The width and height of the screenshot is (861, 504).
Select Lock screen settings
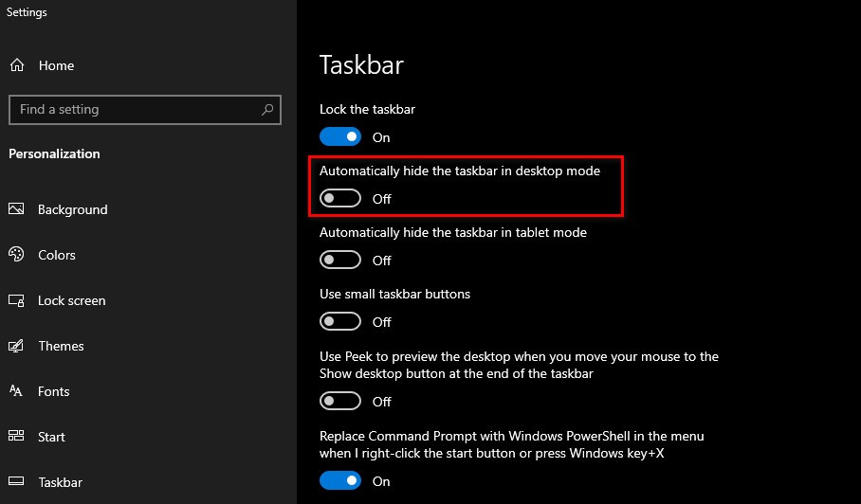[71, 300]
